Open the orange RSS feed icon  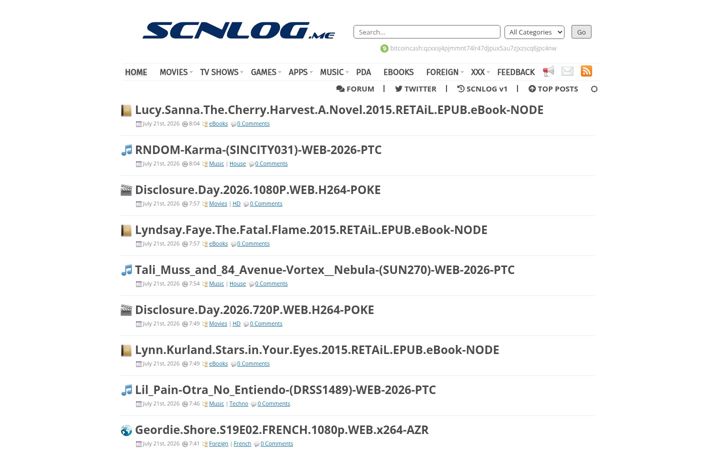pyautogui.click(x=586, y=71)
